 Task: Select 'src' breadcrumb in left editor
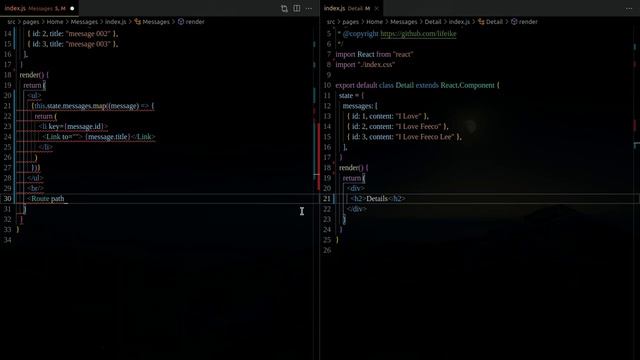pyautogui.click(x=11, y=22)
